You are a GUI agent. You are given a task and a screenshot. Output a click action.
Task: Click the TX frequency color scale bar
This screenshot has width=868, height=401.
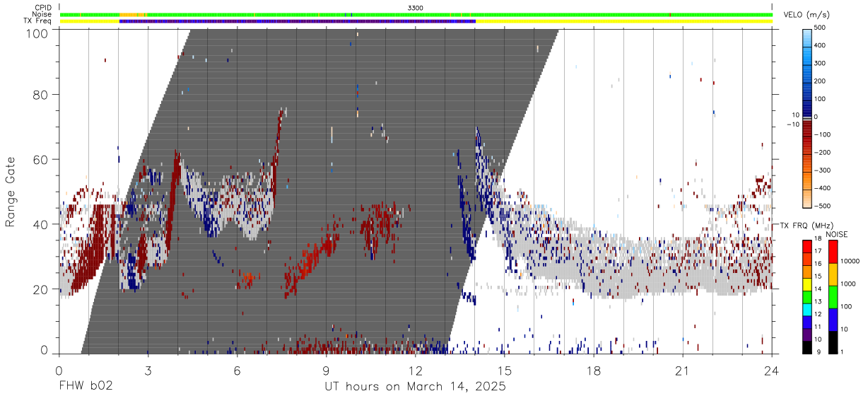point(807,296)
